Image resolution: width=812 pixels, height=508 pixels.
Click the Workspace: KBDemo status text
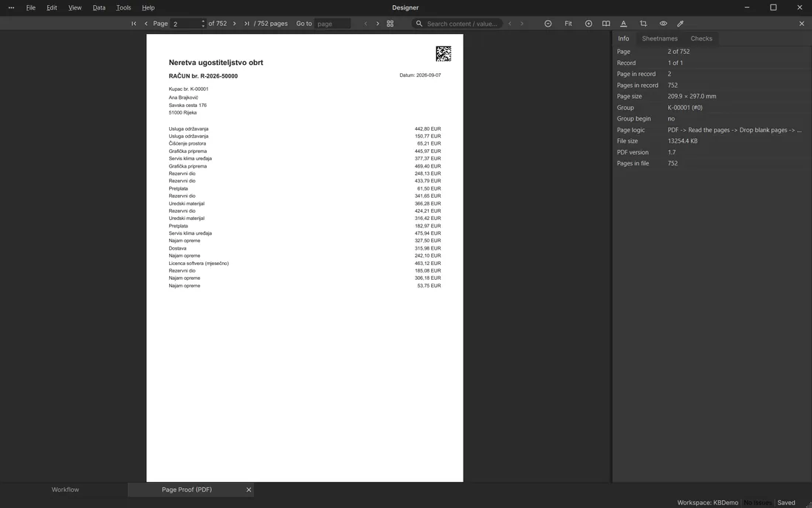click(707, 502)
